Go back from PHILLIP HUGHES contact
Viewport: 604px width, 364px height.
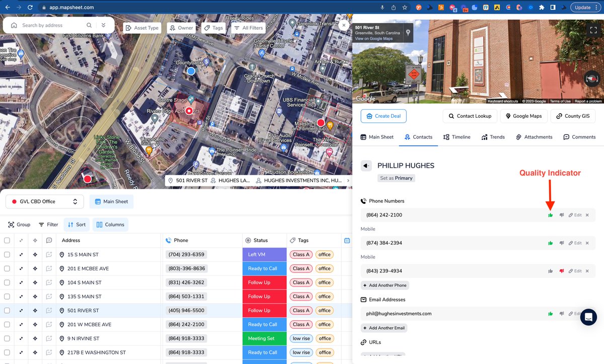point(366,166)
